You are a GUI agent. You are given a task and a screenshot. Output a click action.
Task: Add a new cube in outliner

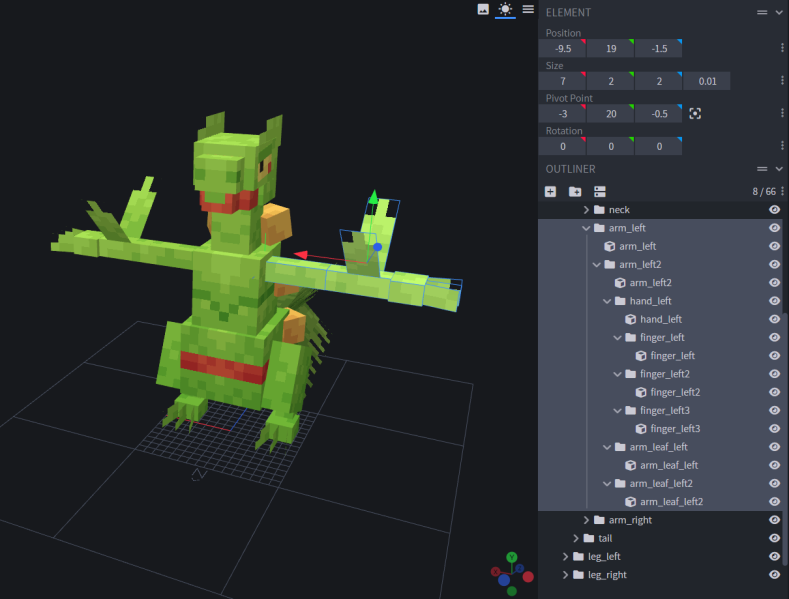[x=550, y=191]
